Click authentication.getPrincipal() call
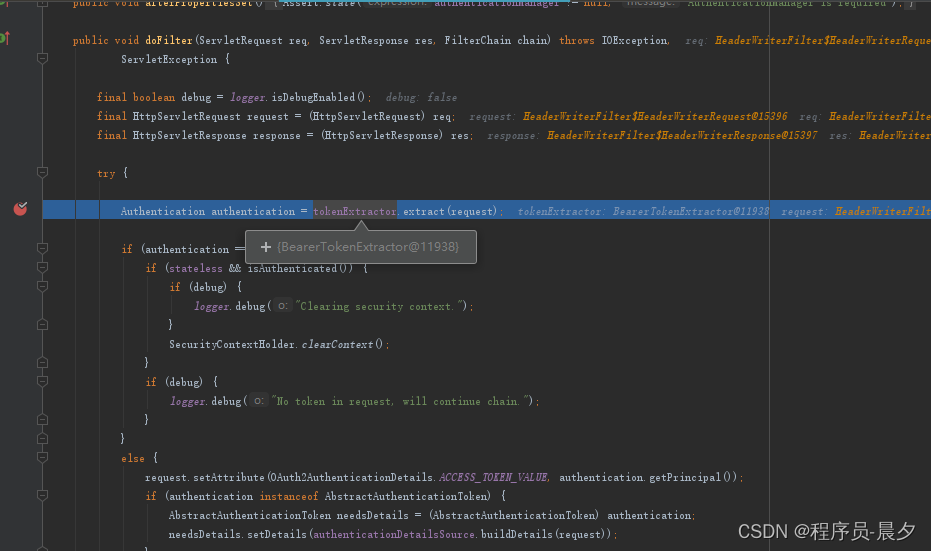Image resolution: width=931 pixels, height=551 pixels. point(647,477)
